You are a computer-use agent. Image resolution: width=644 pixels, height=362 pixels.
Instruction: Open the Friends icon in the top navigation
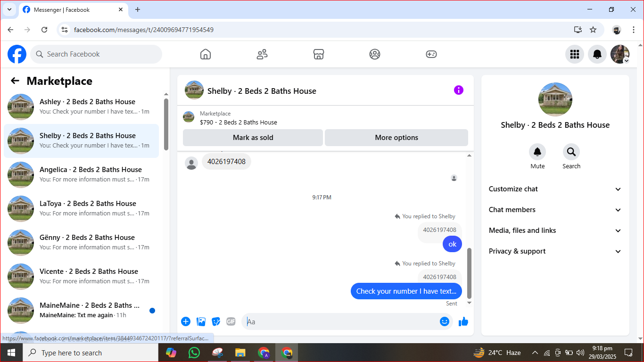pyautogui.click(x=262, y=54)
